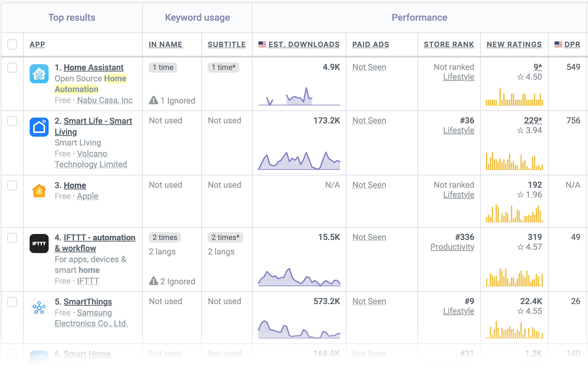The height and width of the screenshot is (374, 588).
Task: Sort by the STORE RANK column header
Action: click(449, 44)
